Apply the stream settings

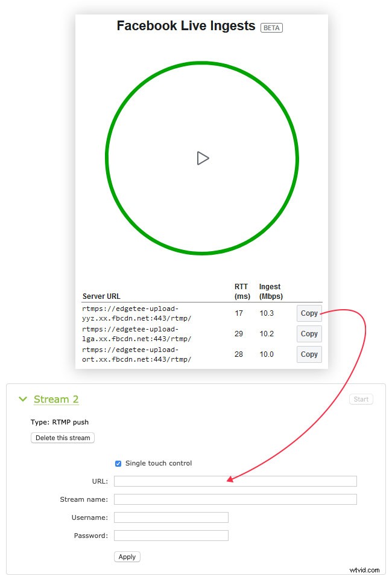[127, 557]
